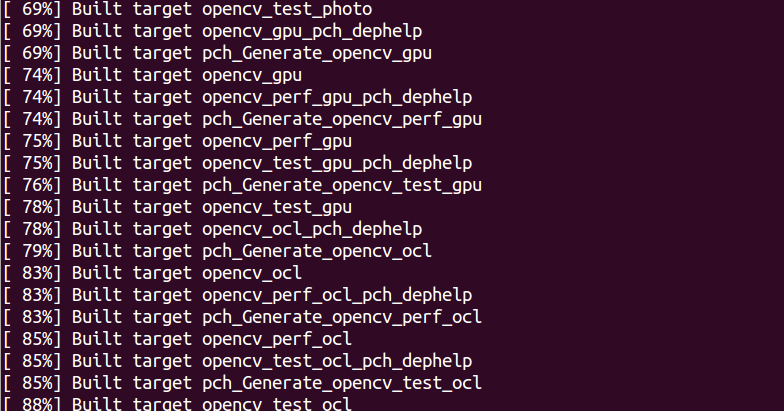Click pch_Generate_opencv_perf_gpu output line
Viewport: 784px width, 411px height.
[242, 120]
